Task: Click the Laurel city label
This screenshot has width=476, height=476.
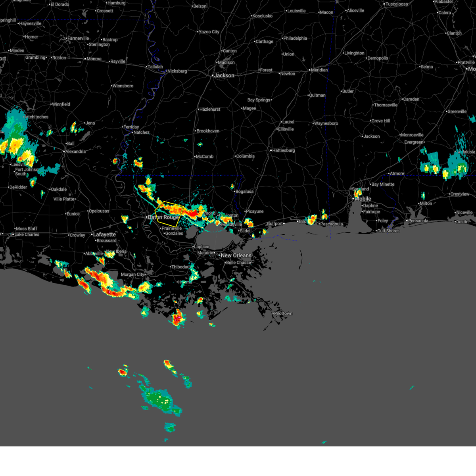Action: [x=288, y=122]
